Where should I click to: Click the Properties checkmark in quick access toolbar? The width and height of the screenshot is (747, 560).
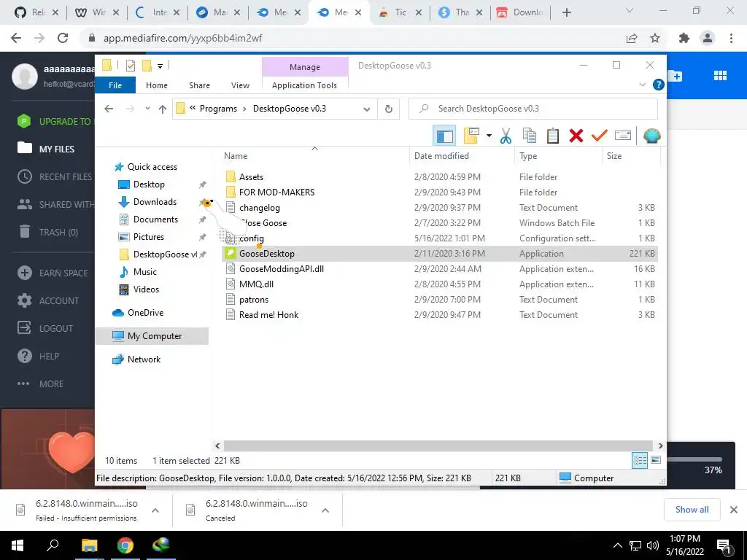point(131,66)
